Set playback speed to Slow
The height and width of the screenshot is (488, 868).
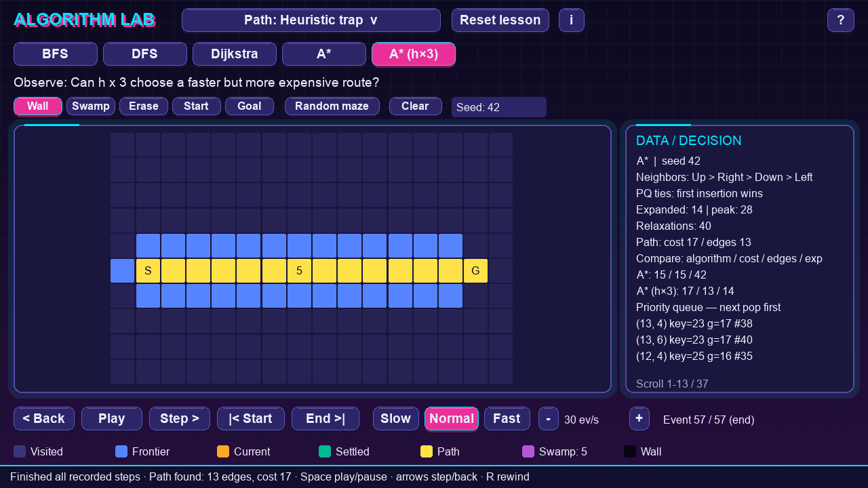click(396, 419)
